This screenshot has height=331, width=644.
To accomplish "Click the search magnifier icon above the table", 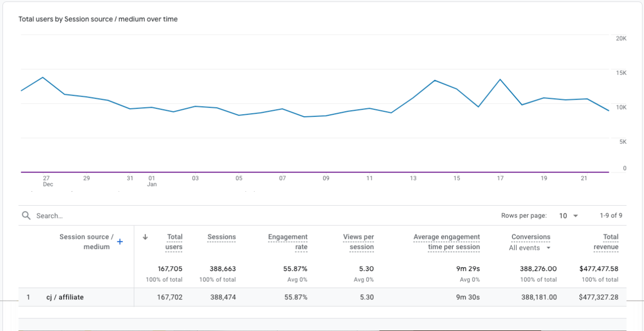I will [26, 215].
